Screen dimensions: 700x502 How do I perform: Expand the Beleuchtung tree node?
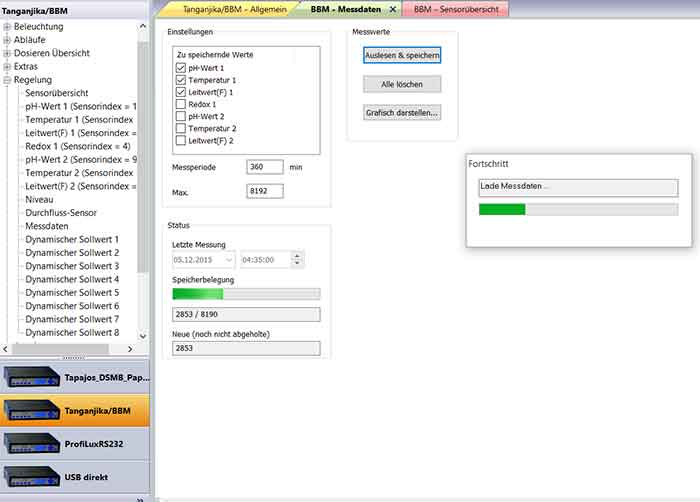[8, 27]
